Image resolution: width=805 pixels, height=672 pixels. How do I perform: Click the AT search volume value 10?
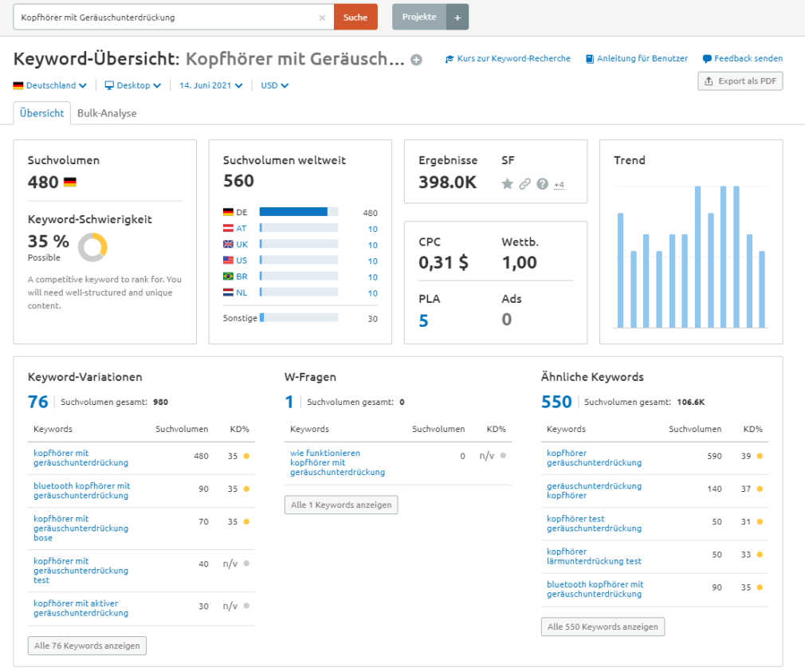click(373, 229)
